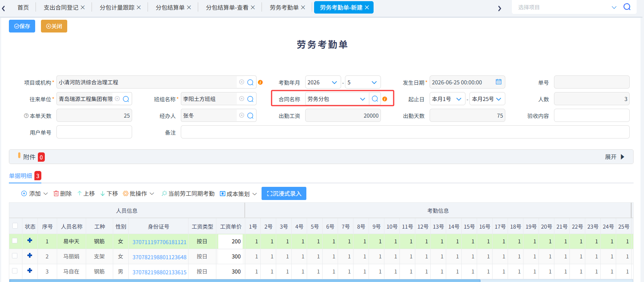The height and width of the screenshot is (282, 644).
Task: Switch to the 分包结算单 tab
Action: [x=170, y=7]
